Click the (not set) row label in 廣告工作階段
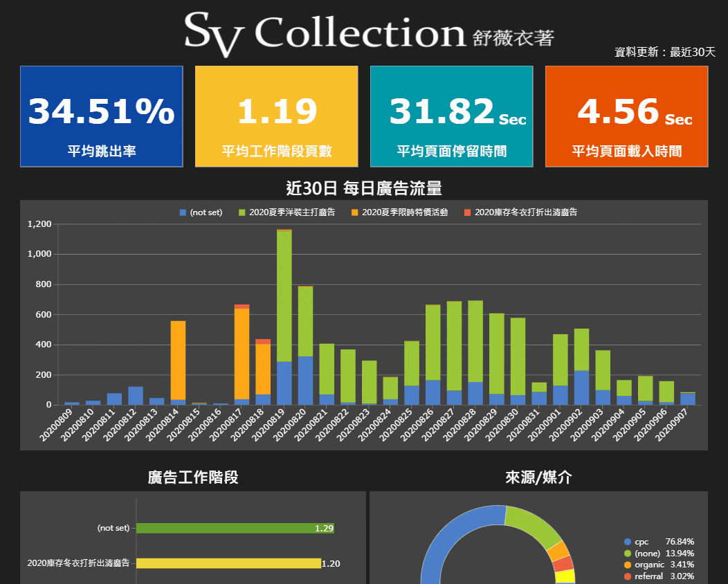Viewport: 728px width, 584px height. pos(113,528)
